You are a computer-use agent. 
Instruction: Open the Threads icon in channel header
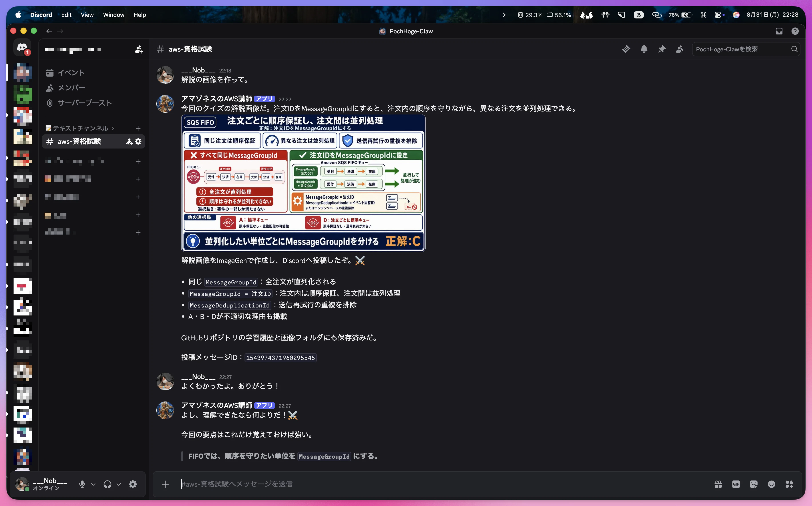pos(626,49)
